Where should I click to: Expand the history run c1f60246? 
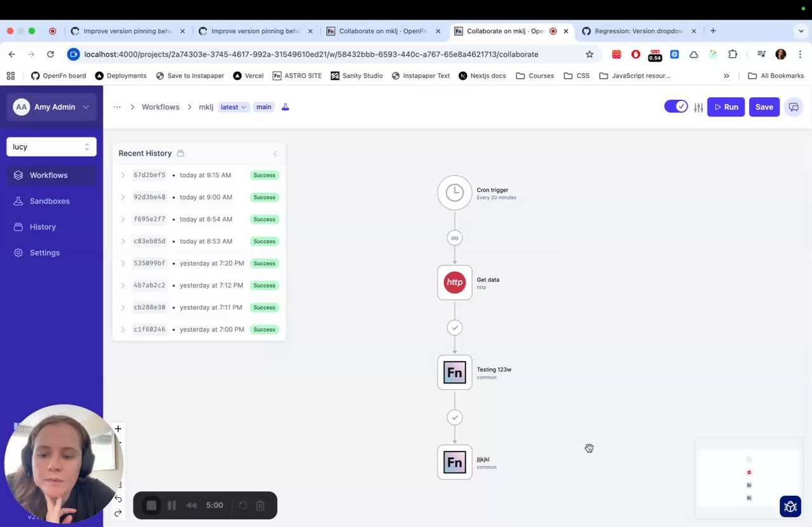123,330
